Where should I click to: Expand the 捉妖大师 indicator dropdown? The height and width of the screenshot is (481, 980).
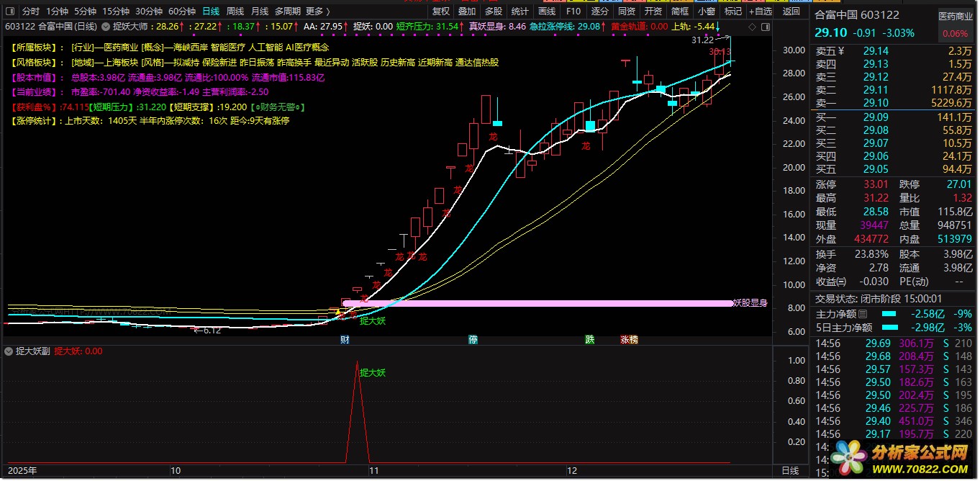[x=107, y=27]
